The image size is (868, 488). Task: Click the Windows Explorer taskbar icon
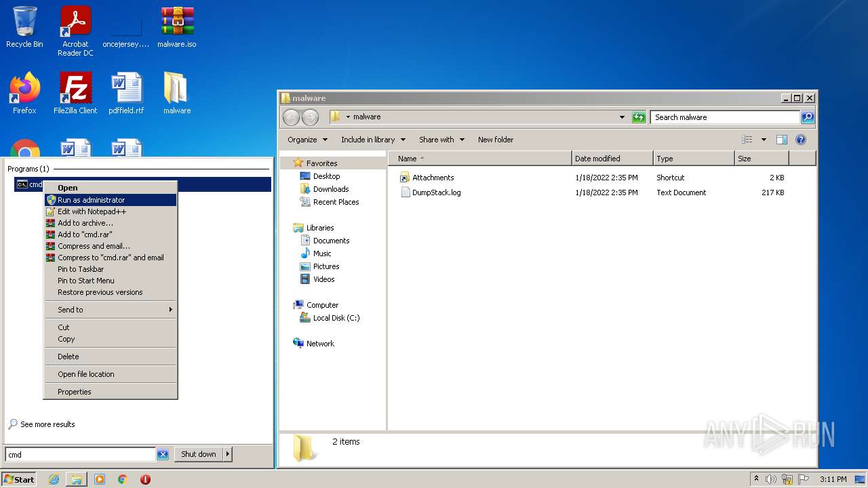pos(77,479)
